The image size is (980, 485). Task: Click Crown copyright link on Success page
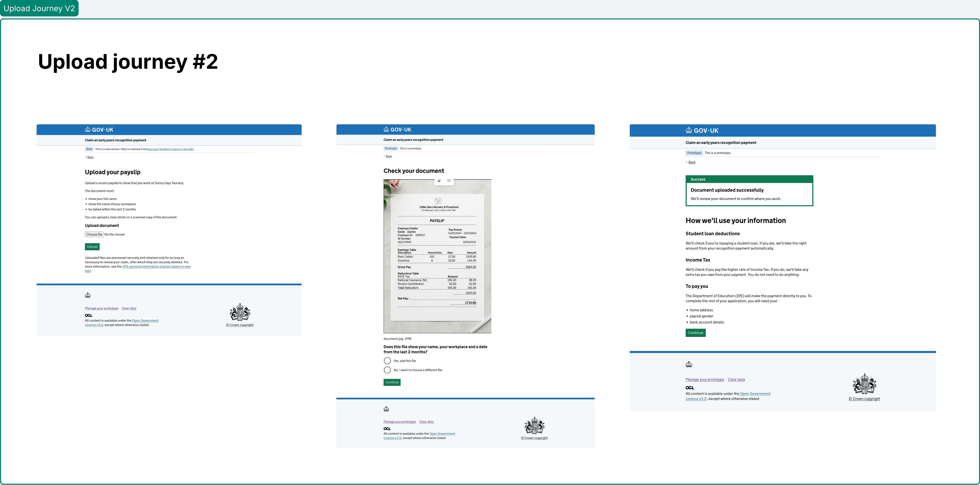(864, 399)
